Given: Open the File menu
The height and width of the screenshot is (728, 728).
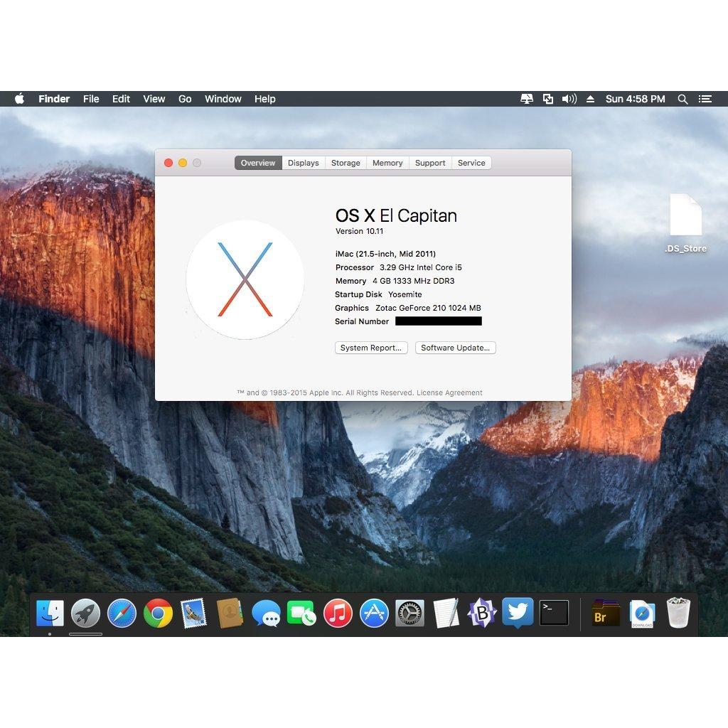Looking at the screenshot, I should [91, 99].
